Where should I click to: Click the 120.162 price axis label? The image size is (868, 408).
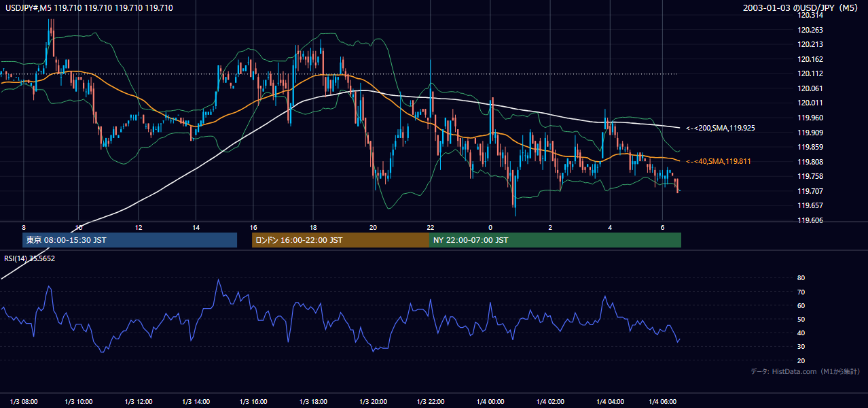point(811,59)
